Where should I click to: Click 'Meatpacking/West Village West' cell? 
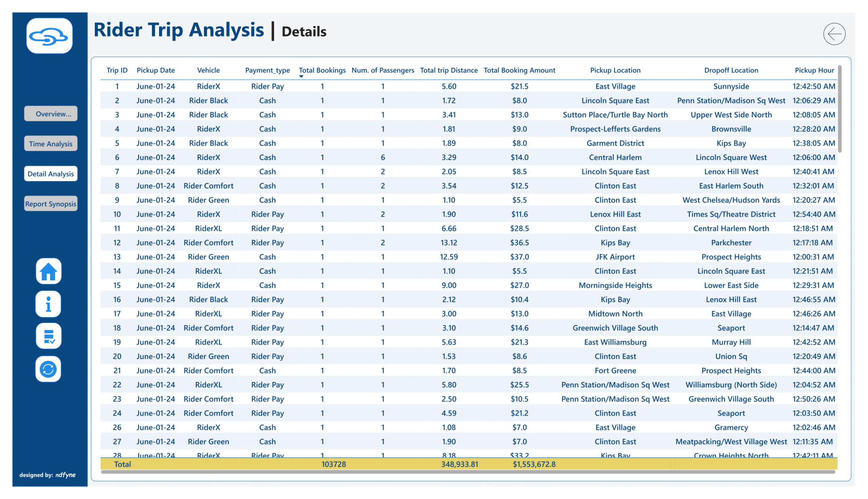(x=731, y=442)
